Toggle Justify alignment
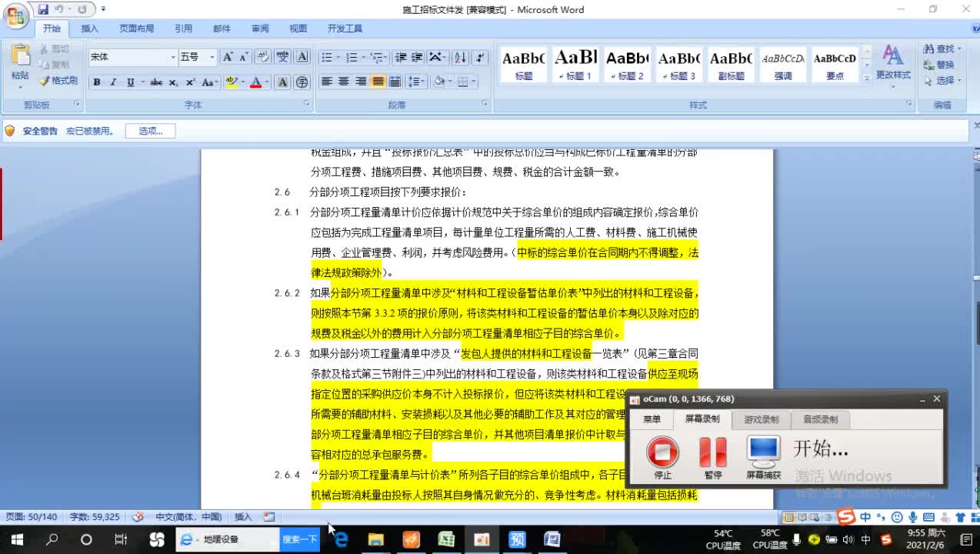980x554 pixels. [x=378, y=82]
